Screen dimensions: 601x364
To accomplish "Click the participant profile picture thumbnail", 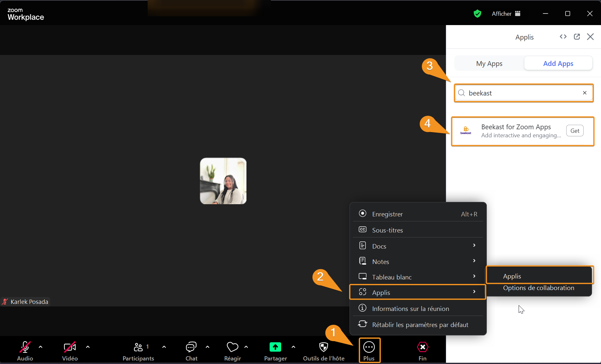I will (x=223, y=181).
